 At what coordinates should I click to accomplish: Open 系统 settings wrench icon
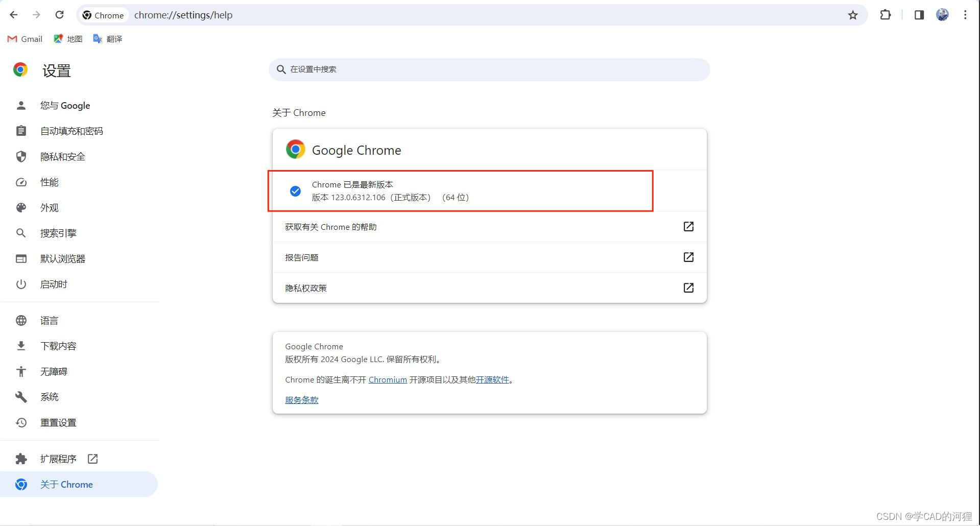click(x=21, y=397)
